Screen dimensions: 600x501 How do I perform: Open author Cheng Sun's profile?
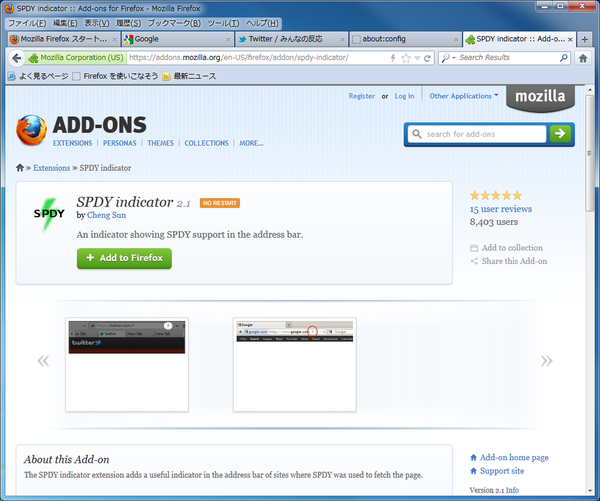tap(106, 215)
